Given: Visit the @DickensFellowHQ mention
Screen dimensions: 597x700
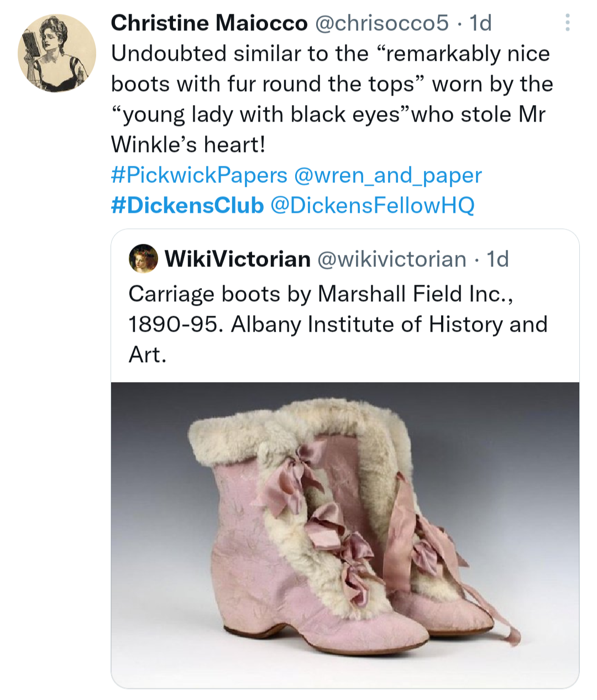Looking at the screenshot, I should tap(373, 206).
